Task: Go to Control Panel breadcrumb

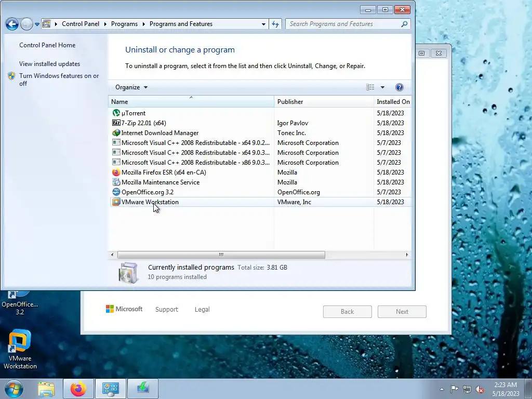Action: (81, 24)
